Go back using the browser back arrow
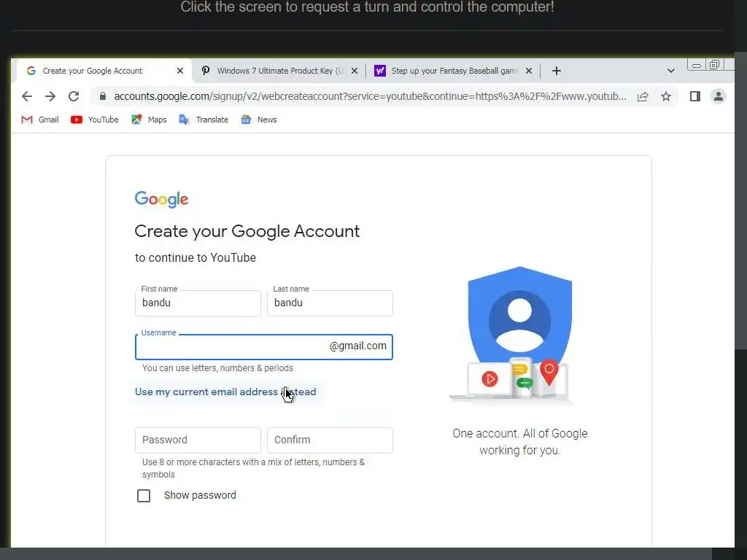This screenshot has width=747, height=560. pyautogui.click(x=27, y=97)
